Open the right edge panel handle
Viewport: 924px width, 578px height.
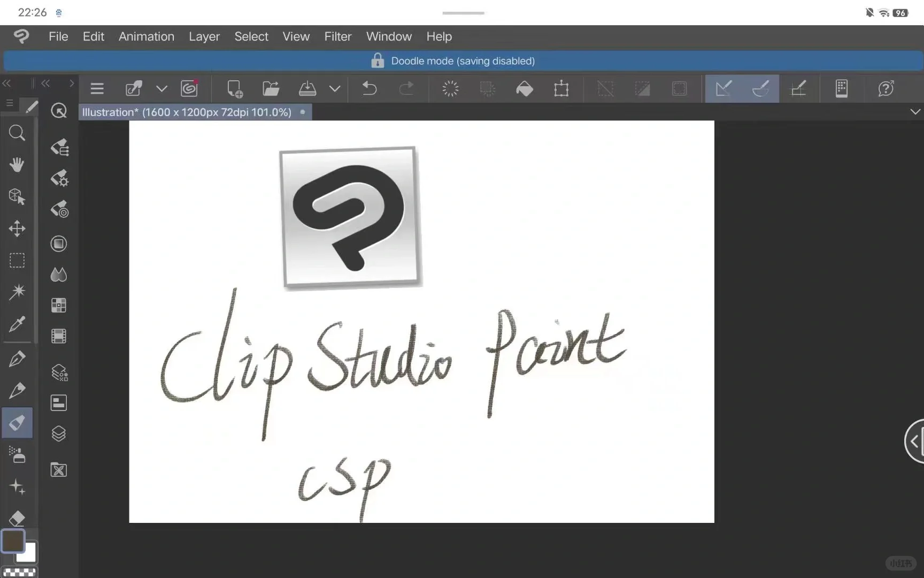pyautogui.click(x=914, y=442)
